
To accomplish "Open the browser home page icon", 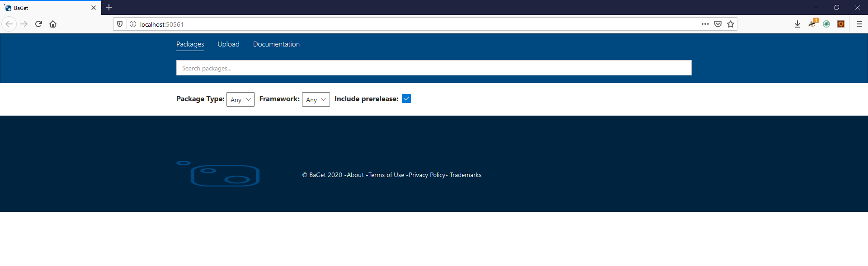I will (53, 24).
